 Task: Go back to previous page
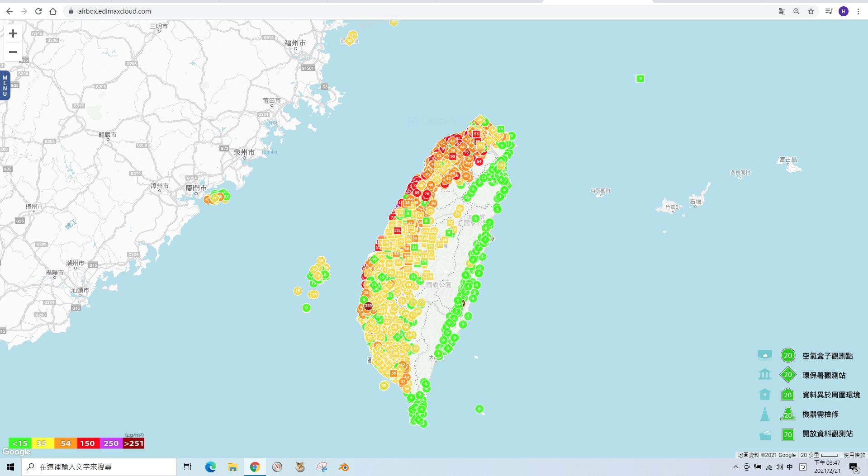[9, 11]
